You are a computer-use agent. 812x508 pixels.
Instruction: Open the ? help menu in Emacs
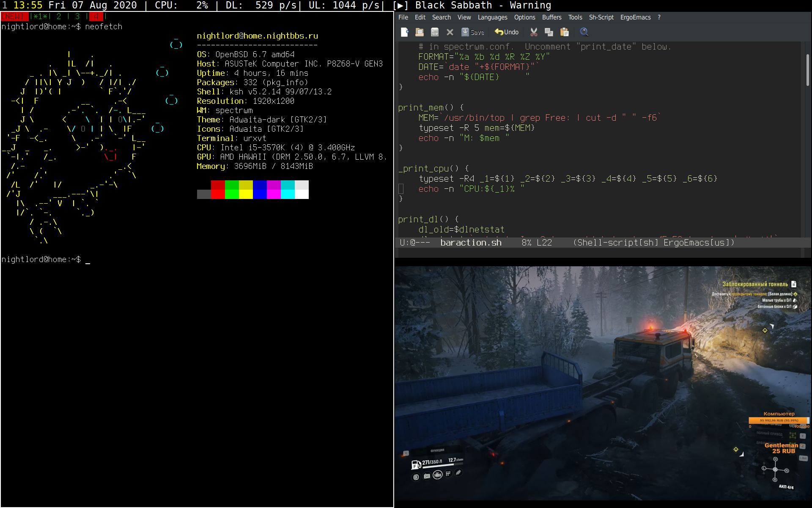coord(659,17)
